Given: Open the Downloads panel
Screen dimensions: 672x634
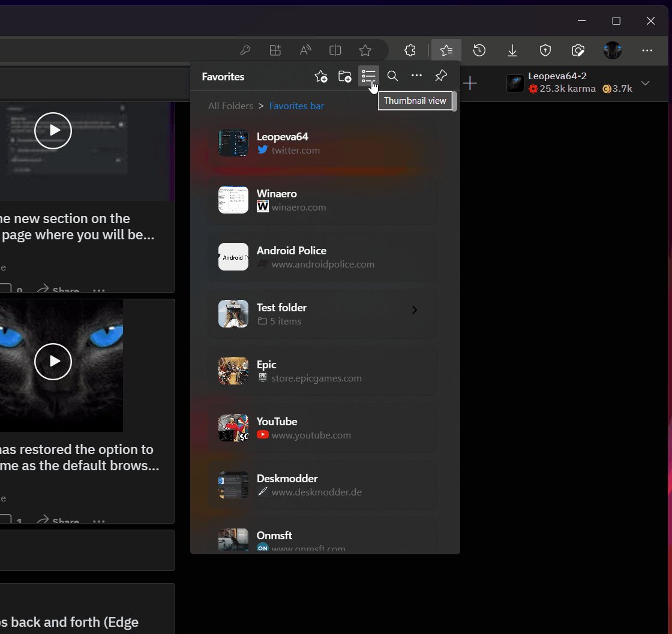Looking at the screenshot, I should click(512, 50).
